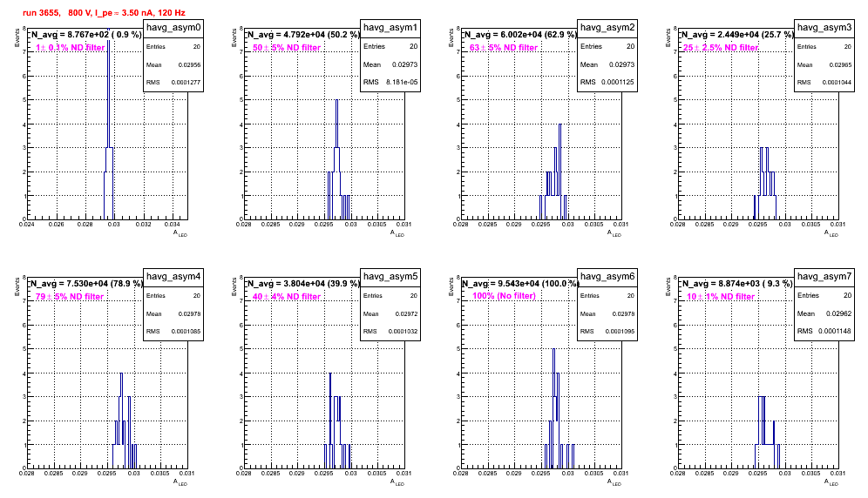Select the havg_asym6 stats box title
The height and width of the screenshot is (498, 868).
click(x=607, y=276)
